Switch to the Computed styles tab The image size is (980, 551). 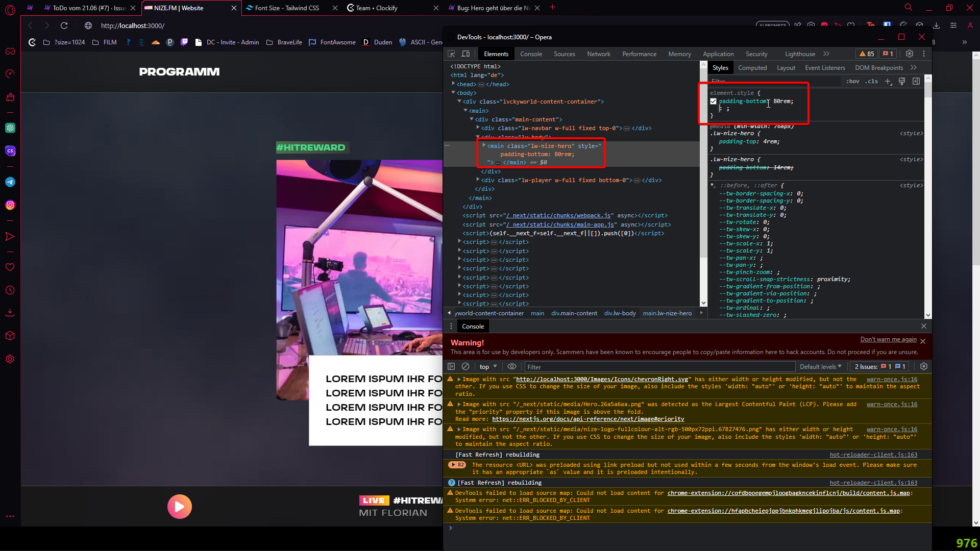coord(752,68)
